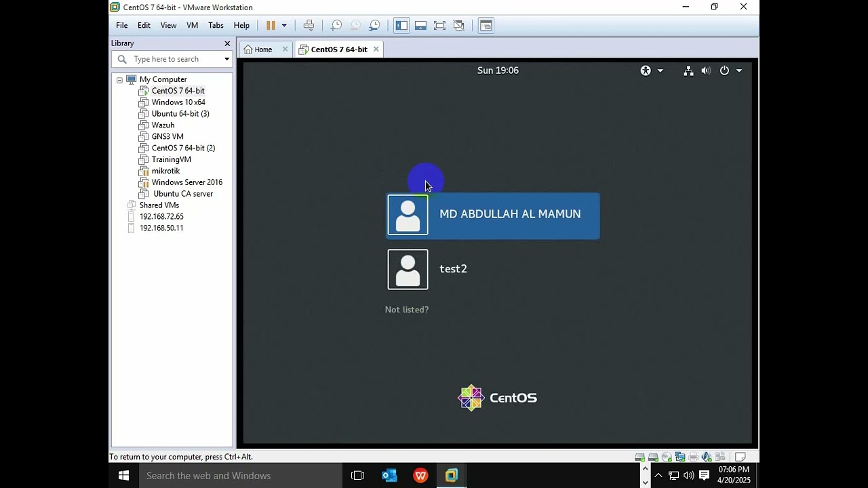
Task: Send Ctrl+Alt+Del to the virtual machine
Action: click(309, 25)
